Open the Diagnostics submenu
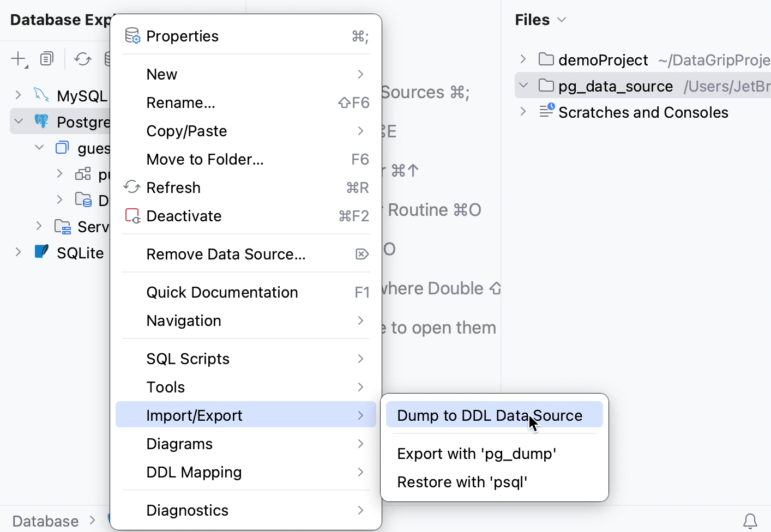Screen dimensions: 771x532 (x=246, y=510)
